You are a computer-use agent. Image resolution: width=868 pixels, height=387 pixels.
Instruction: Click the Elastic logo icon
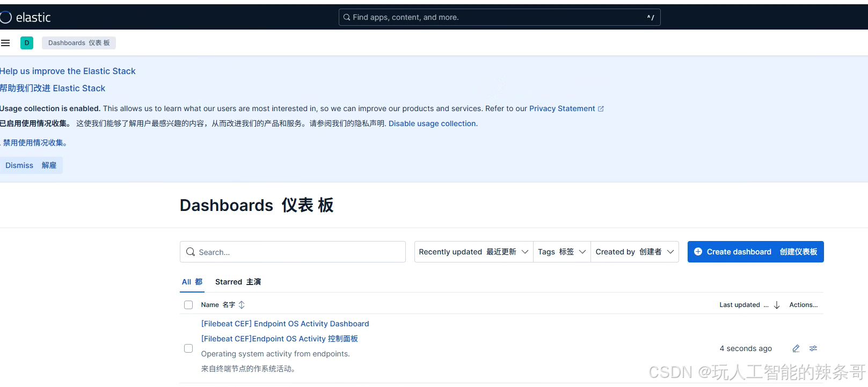5,17
